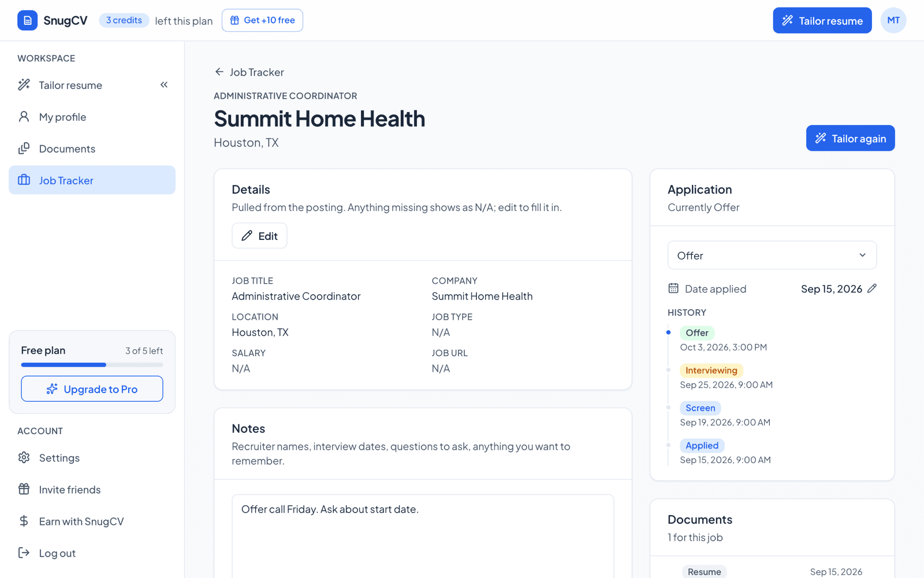Select Job Tracker in the sidebar

92,180
